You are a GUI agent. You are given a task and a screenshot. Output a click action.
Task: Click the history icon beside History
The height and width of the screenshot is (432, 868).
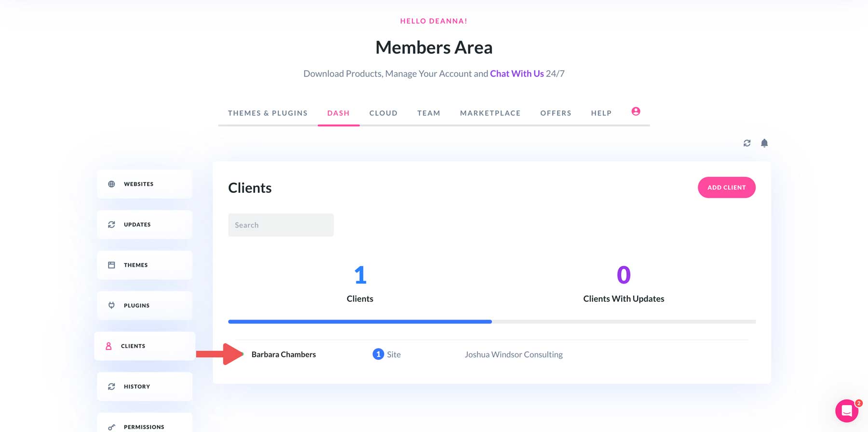tap(111, 387)
